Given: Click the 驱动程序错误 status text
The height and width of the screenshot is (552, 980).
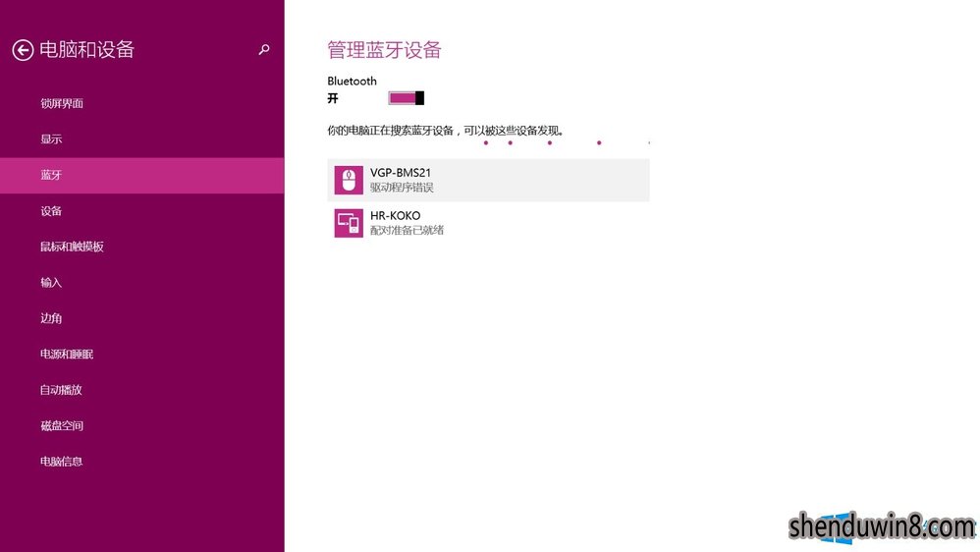Looking at the screenshot, I should pyautogui.click(x=402, y=187).
